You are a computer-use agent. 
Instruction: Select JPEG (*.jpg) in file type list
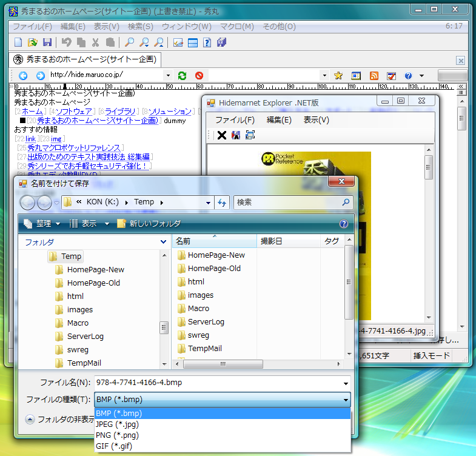coord(223,424)
